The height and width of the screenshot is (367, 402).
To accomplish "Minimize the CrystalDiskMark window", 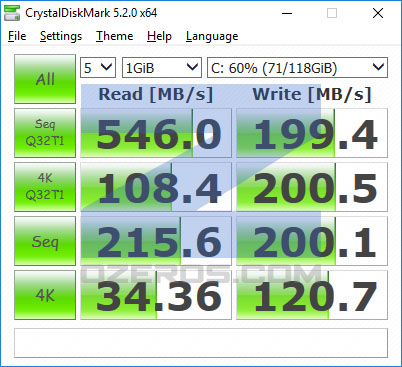I will tap(287, 13).
